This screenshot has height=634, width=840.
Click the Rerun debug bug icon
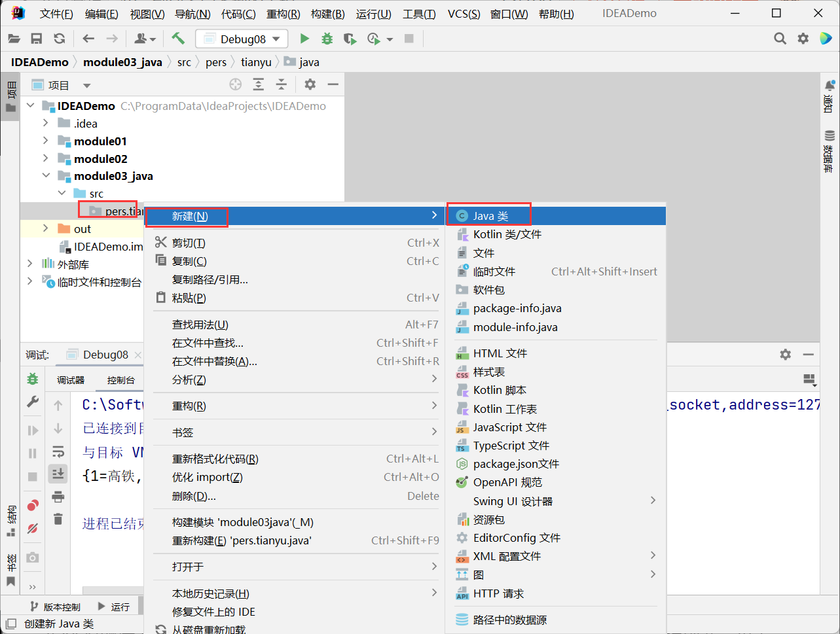pos(32,379)
